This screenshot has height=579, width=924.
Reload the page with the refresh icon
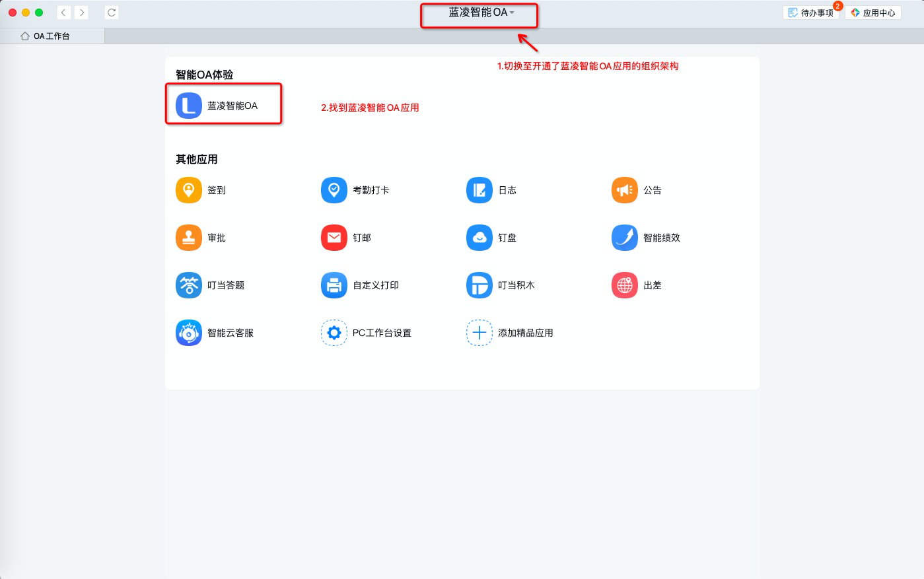112,13
